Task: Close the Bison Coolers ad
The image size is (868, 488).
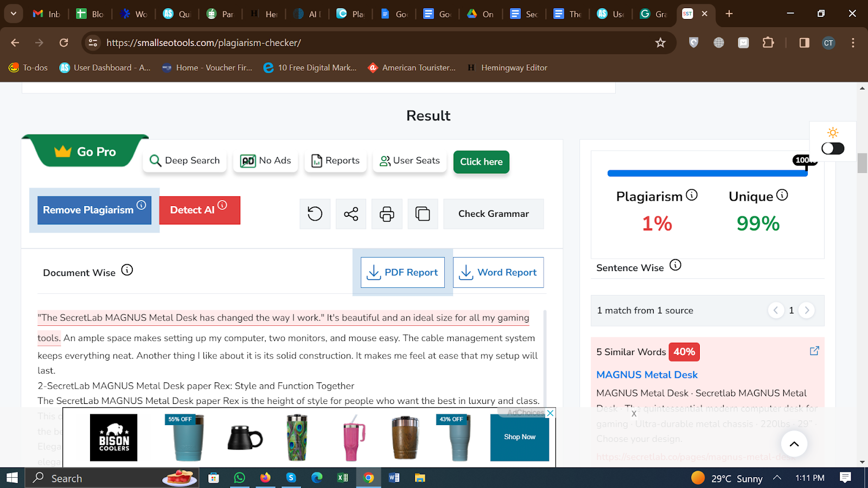Action: click(x=550, y=413)
